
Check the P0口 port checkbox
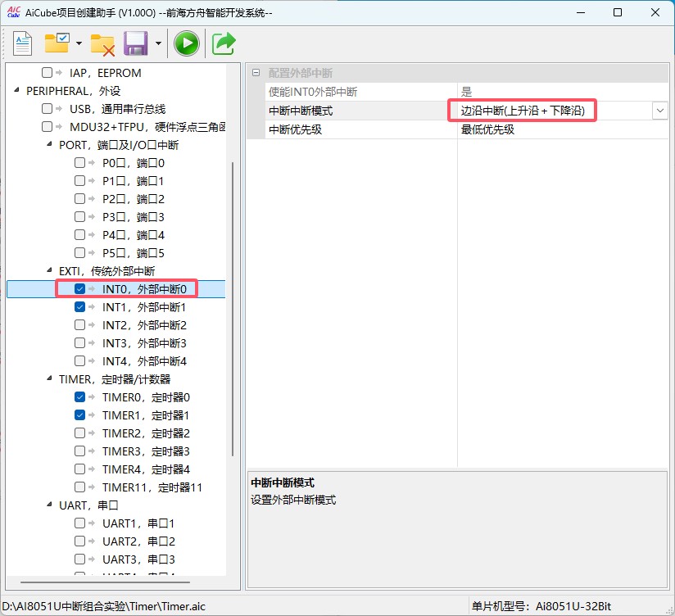[79, 162]
